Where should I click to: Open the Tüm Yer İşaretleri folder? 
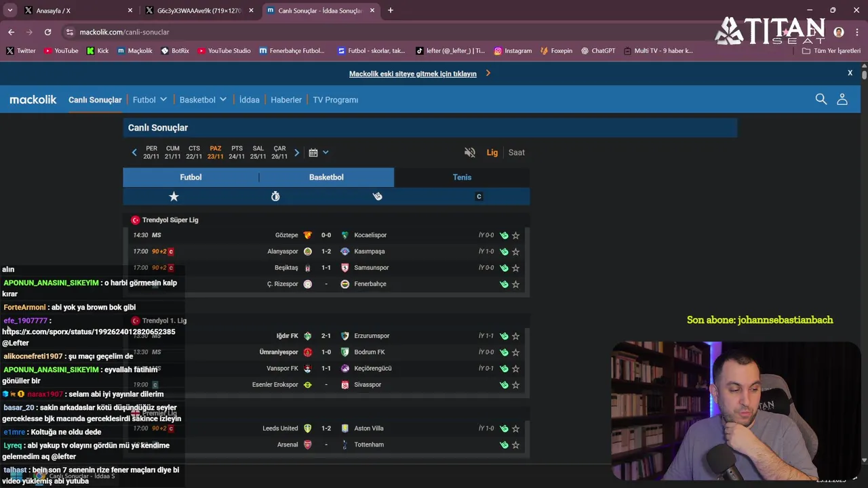click(x=831, y=51)
